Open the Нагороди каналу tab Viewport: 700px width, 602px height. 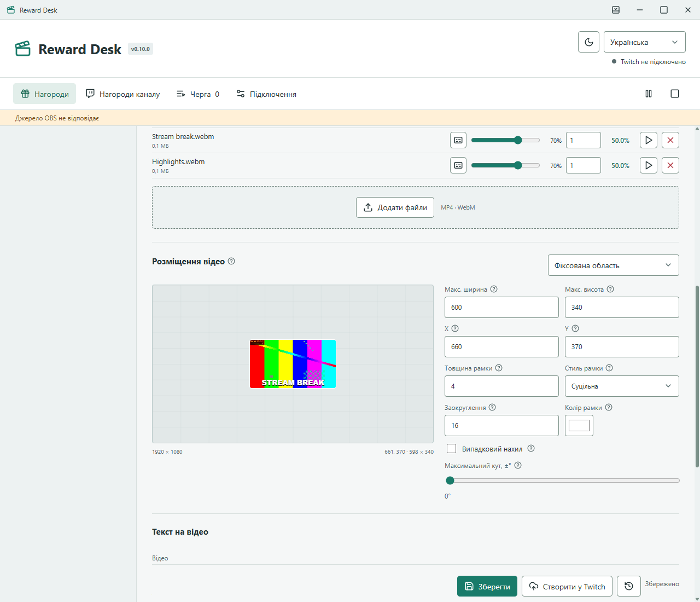(x=123, y=94)
